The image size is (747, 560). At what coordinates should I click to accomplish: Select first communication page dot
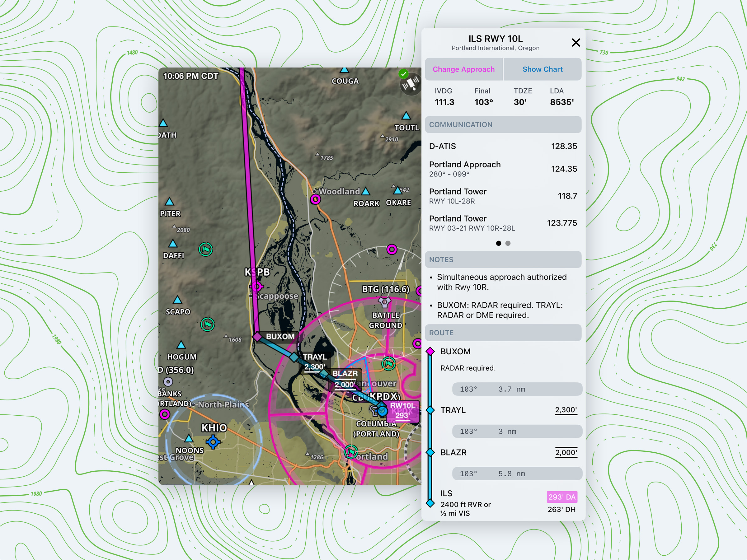[498, 243]
